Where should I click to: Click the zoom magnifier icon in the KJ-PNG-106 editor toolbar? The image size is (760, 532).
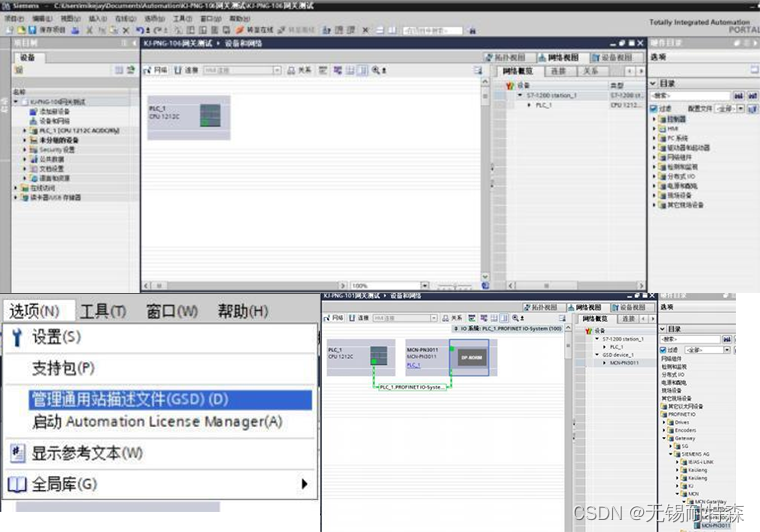tap(376, 70)
